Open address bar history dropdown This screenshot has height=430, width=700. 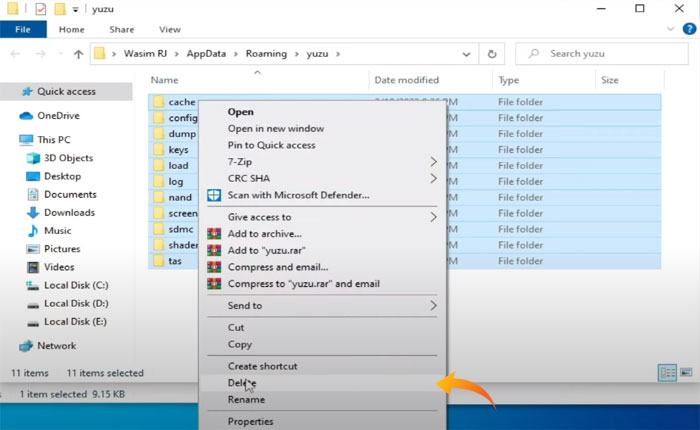coord(466,54)
